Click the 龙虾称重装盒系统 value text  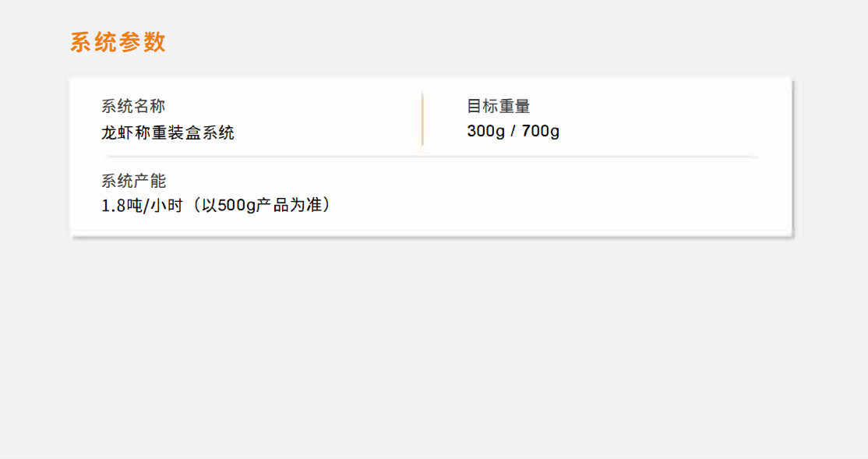(168, 132)
